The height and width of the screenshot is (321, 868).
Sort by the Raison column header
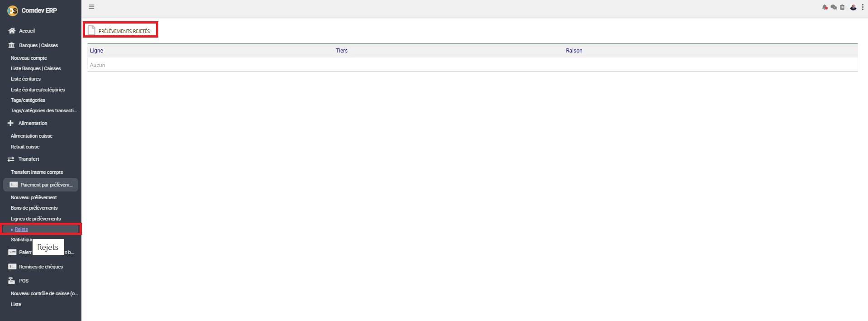574,51
